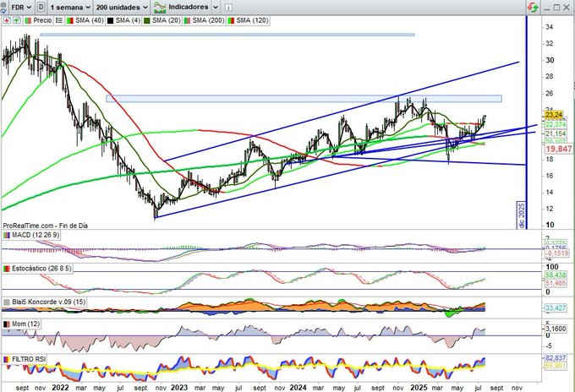This screenshot has width=575, height=392.
Task: Open the FDR ticker dropdown
Action: pyautogui.click(x=21, y=7)
